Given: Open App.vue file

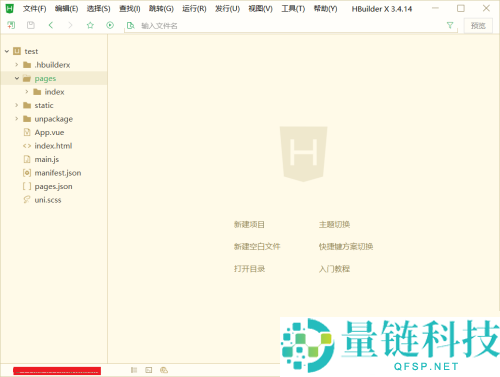Looking at the screenshot, I should [49, 132].
